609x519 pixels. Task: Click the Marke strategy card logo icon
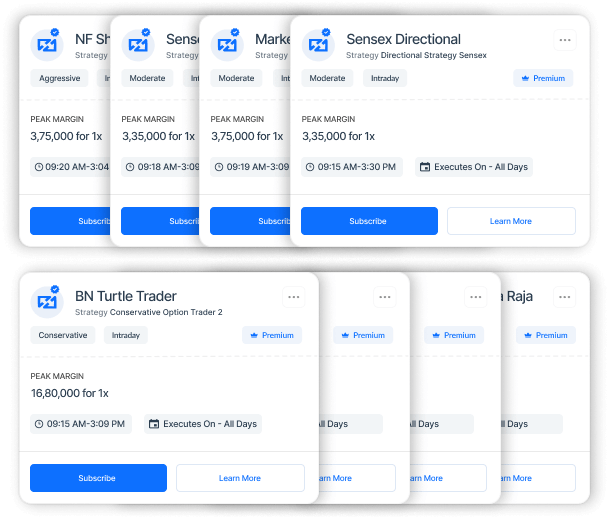tap(227, 45)
